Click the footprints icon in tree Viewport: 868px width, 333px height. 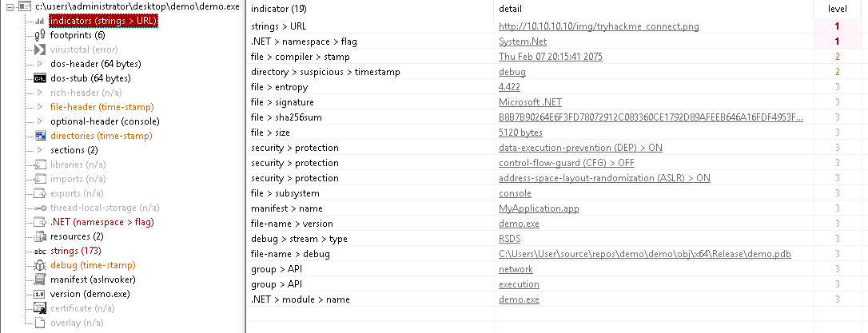click(x=39, y=35)
